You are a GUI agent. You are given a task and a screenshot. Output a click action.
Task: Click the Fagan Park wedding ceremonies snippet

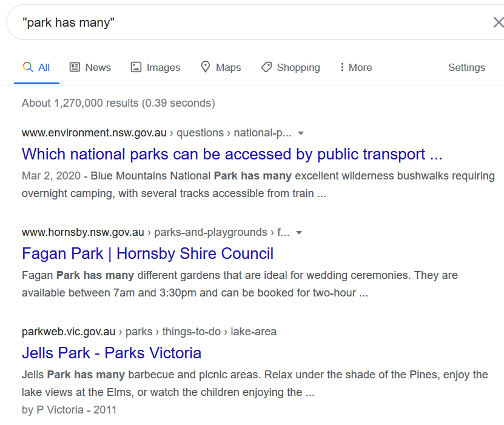click(240, 284)
